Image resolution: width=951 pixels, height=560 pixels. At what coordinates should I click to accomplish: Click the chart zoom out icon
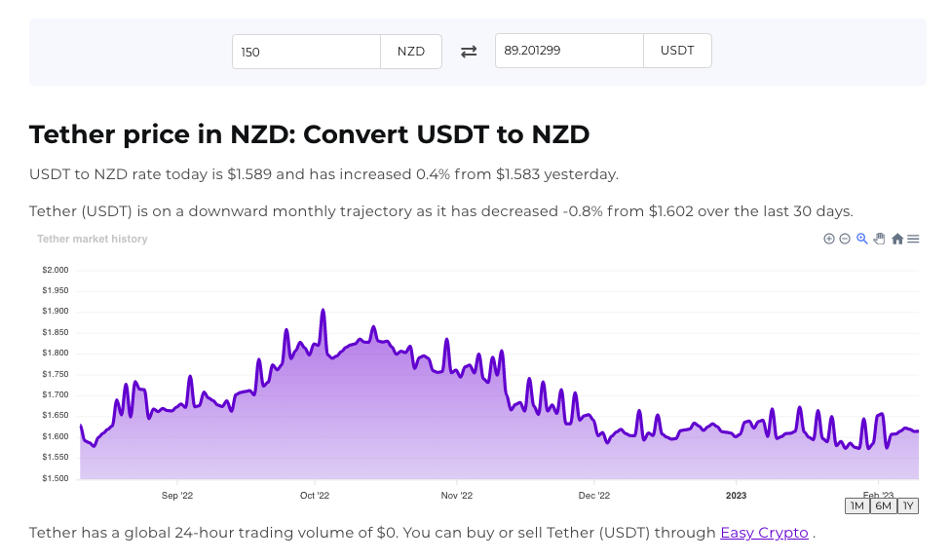tap(845, 239)
